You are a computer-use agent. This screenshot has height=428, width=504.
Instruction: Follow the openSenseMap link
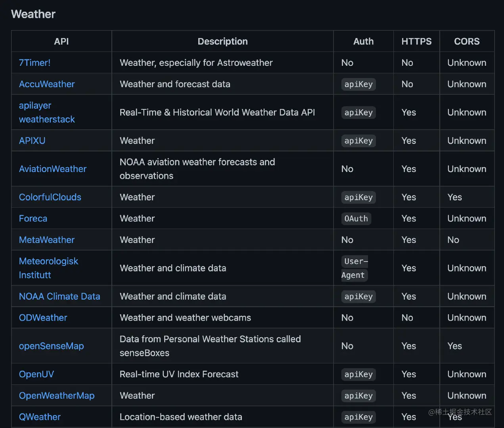[x=52, y=346]
